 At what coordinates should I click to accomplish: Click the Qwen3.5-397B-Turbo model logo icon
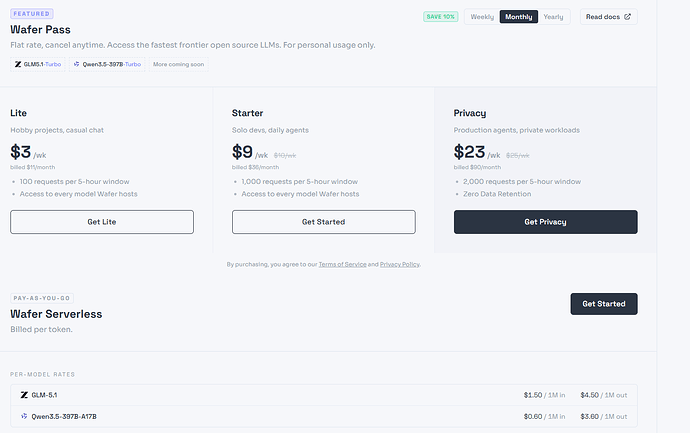pos(77,64)
